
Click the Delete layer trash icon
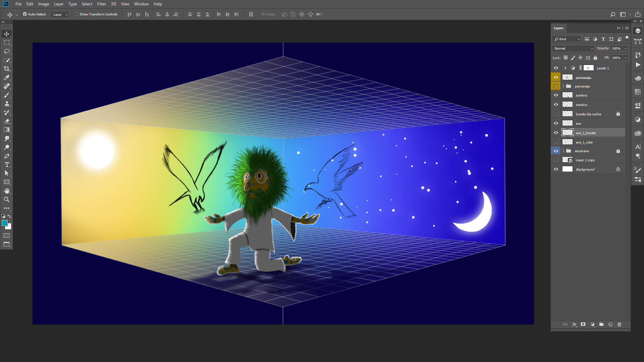(x=619, y=324)
